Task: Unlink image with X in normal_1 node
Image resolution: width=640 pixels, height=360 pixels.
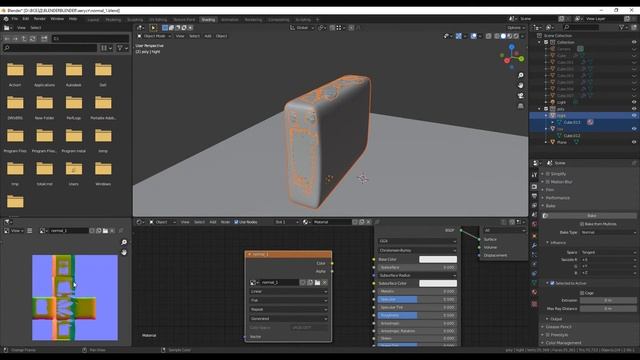Action: (324, 282)
